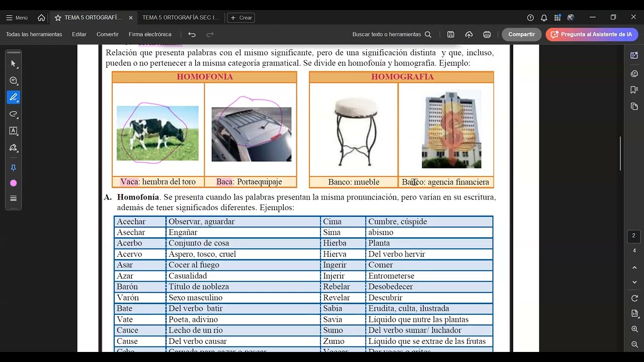
Task: Open the apps grid icon
Action: (557, 18)
